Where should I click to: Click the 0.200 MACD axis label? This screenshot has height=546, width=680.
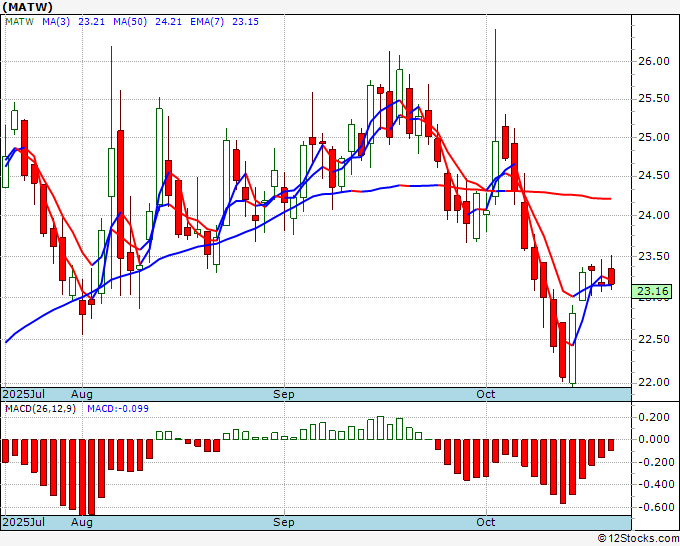(654, 418)
